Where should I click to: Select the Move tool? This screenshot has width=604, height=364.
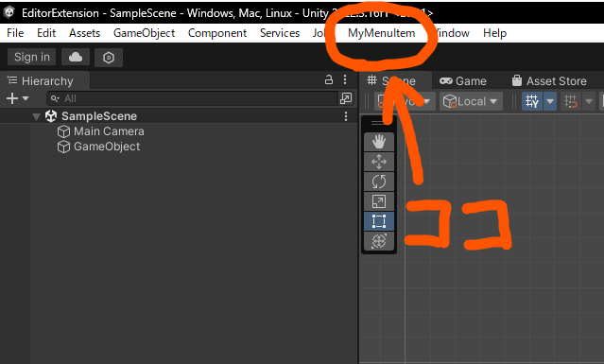click(379, 162)
